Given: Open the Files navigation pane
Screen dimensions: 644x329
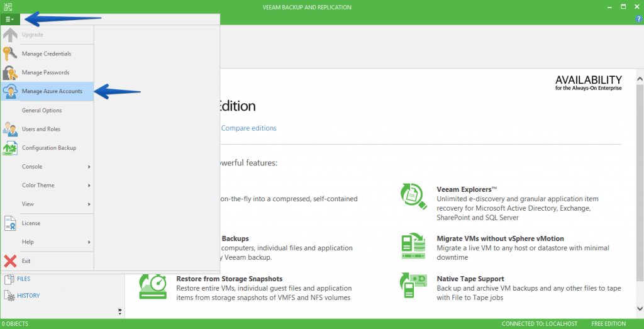Looking at the screenshot, I should point(24,279).
